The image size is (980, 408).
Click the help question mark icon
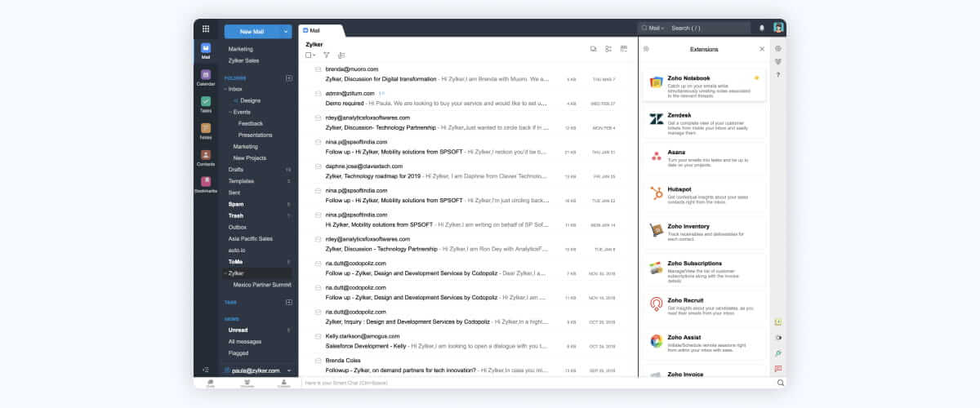pyautogui.click(x=778, y=74)
